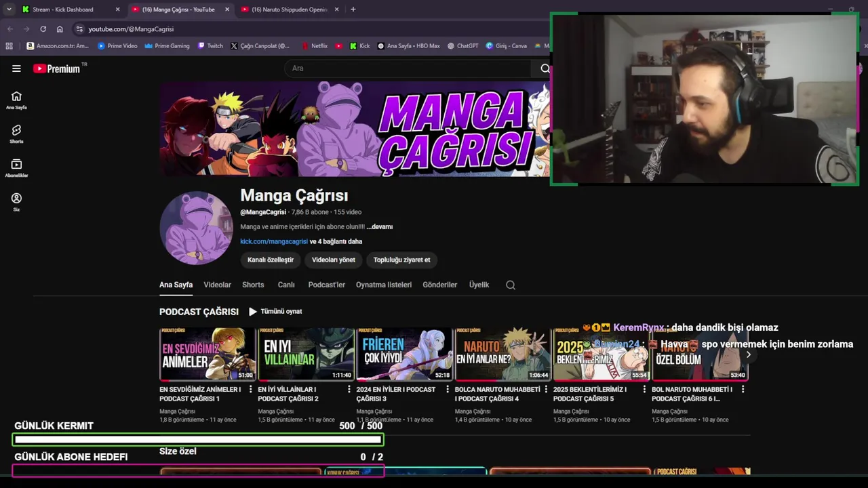Click the address bar URL
Viewport: 868px width, 488px height.
coord(131,29)
